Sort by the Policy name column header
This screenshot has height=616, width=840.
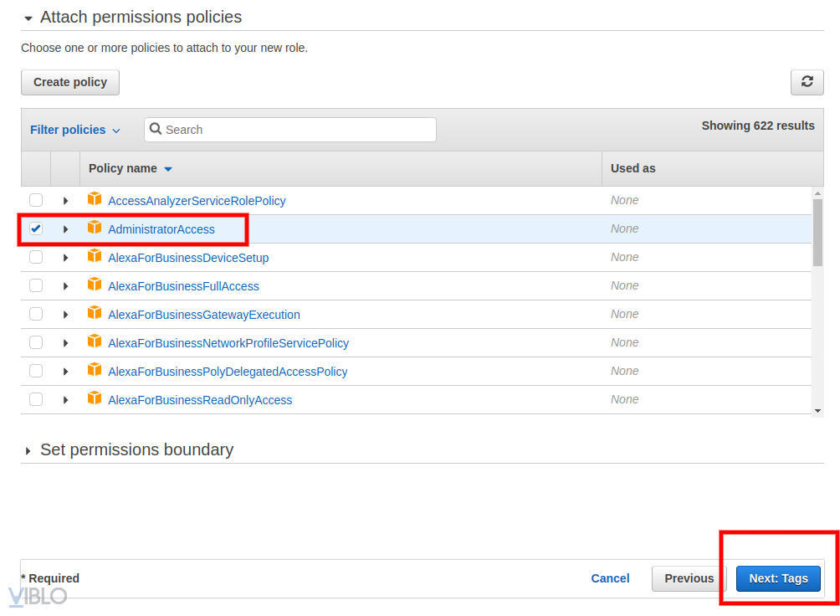coord(123,168)
